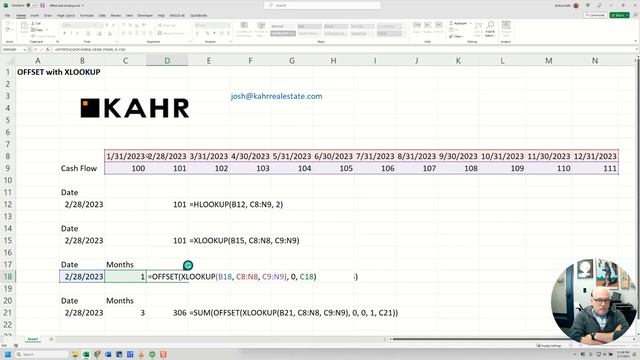Click the Save icon in title bar
The width and height of the screenshot is (640, 360).
click(x=42, y=5)
